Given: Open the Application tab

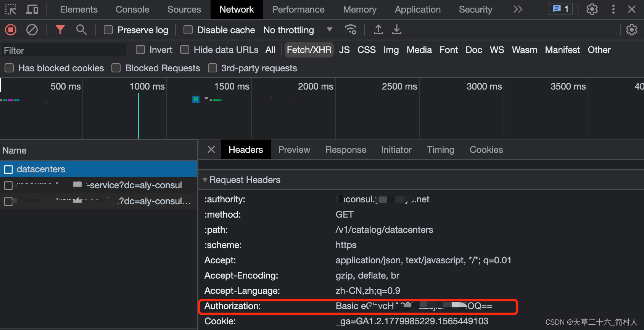Looking at the screenshot, I should pyautogui.click(x=418, y=9).
